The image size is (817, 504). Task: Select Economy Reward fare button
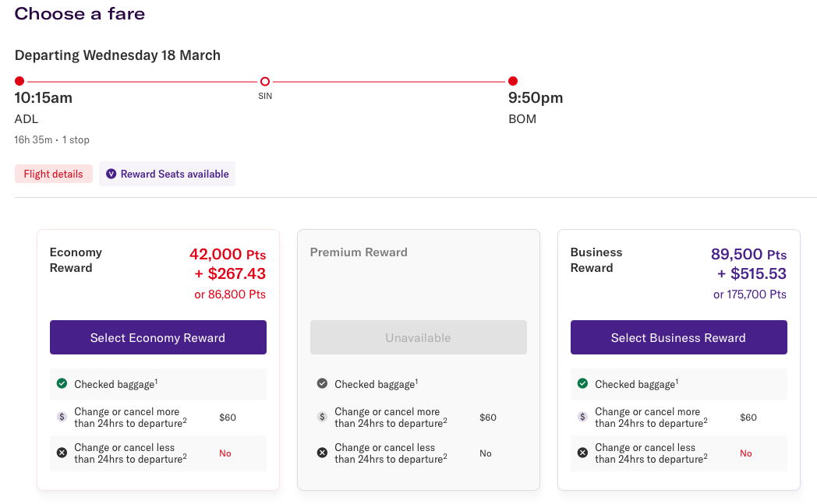[x=157, y=337]
